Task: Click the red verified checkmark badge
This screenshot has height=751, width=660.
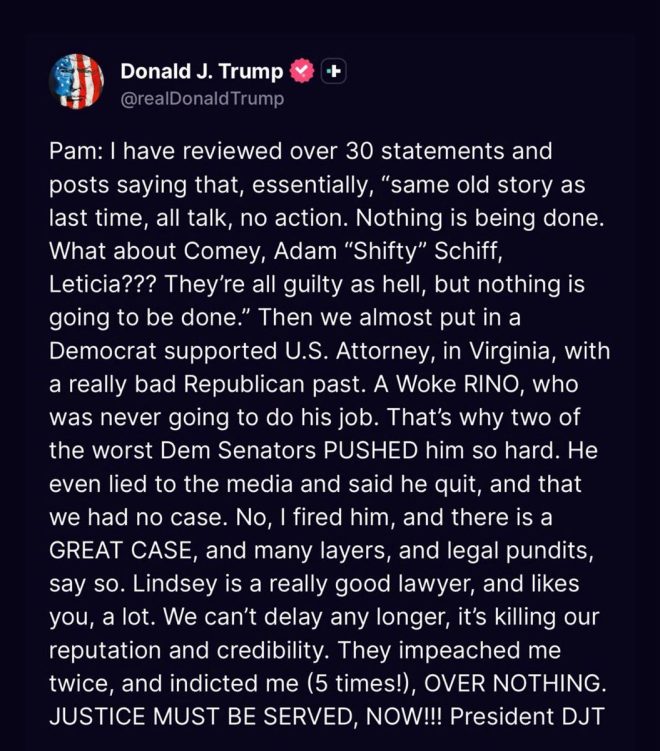Action: (x=302, y=71)
